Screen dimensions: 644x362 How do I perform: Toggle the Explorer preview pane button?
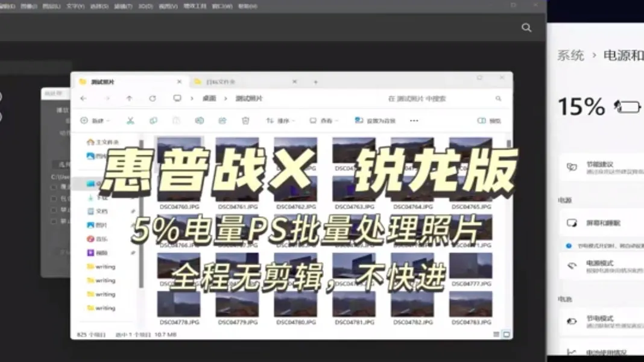[x=489, y=120]
